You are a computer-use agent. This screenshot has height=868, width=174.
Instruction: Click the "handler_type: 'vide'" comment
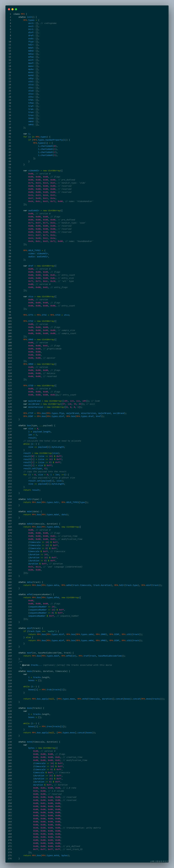[72, 183]
